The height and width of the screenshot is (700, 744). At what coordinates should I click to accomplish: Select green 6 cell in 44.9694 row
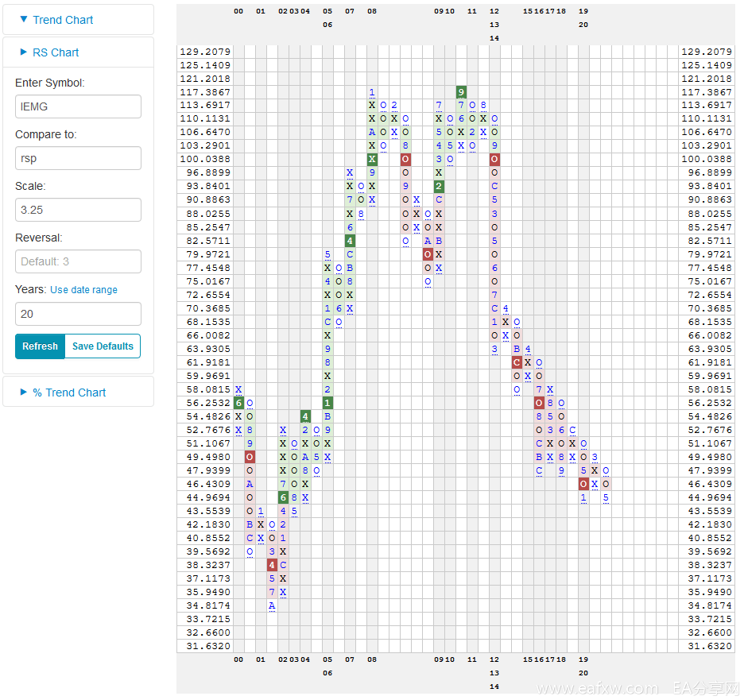[x=283, y=497]
